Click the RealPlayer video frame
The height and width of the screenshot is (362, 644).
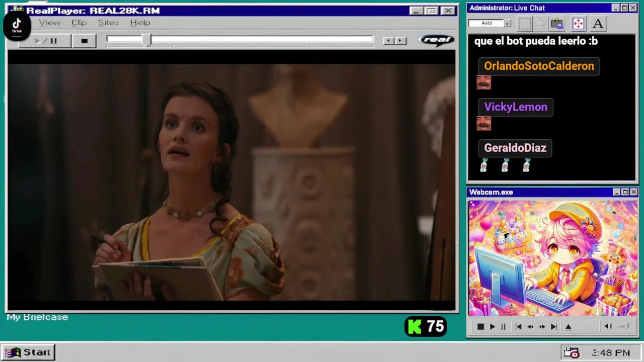point(231,181)
